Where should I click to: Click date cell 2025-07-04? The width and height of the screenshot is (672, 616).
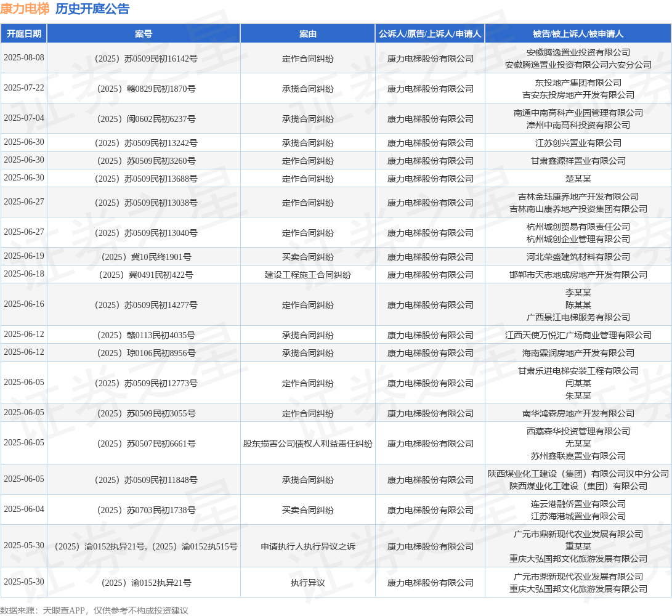24,118
